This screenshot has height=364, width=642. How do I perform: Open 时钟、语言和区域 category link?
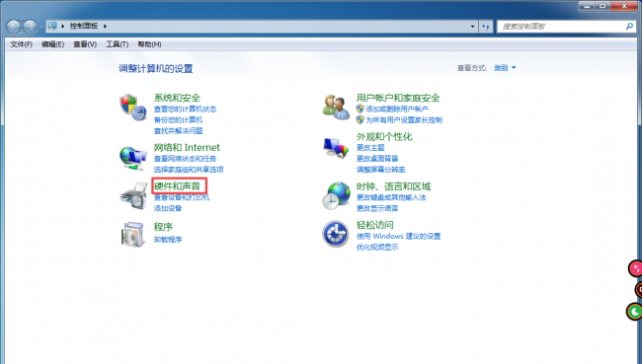click(393, 186)
